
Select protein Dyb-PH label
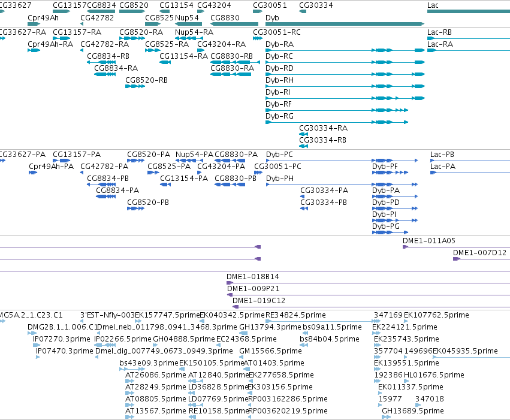[x=280, y=178]
